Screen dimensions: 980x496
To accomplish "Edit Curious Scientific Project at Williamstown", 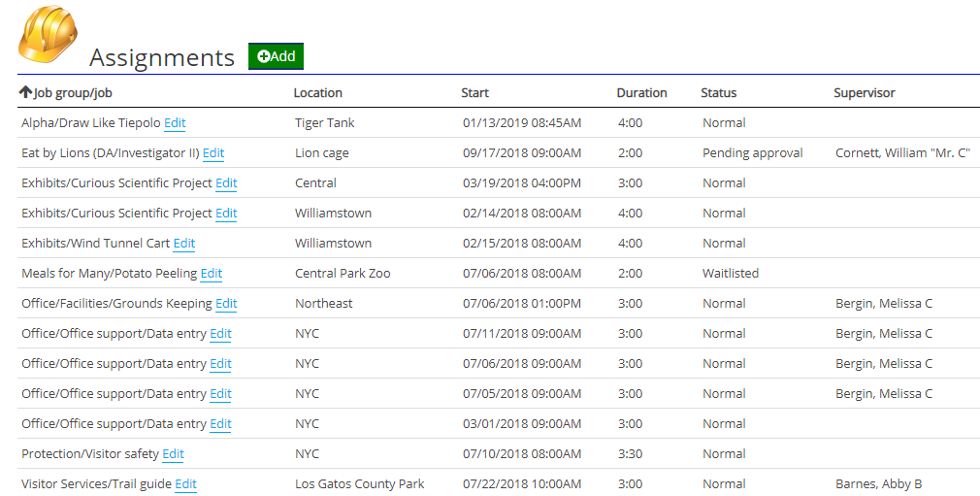I will click(x=226, y=214).
